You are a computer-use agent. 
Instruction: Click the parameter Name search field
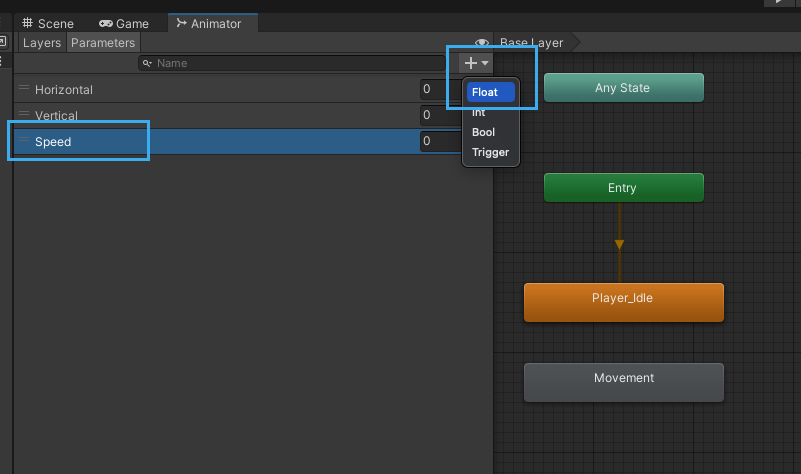pos(295,63)
